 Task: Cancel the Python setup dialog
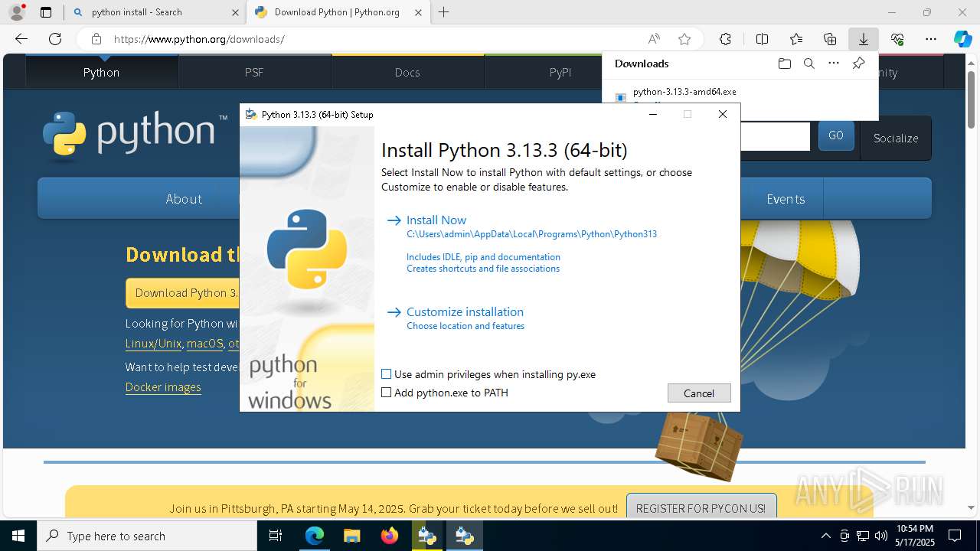point(699,393)
